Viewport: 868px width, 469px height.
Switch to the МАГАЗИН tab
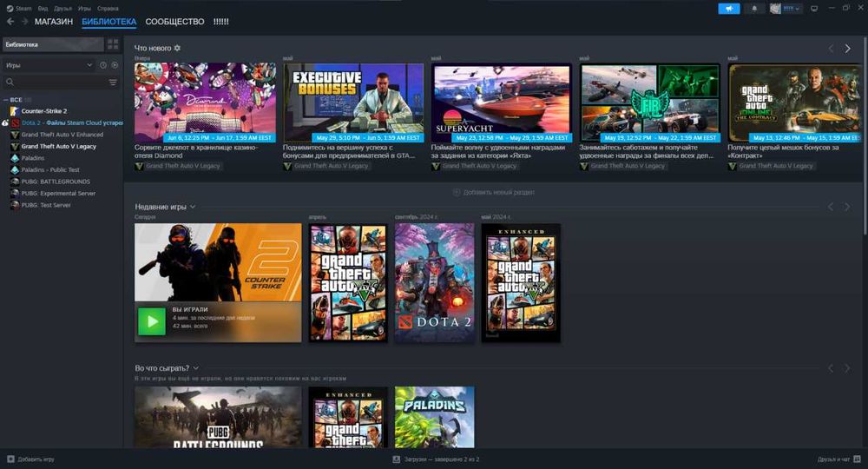point(54,22)
